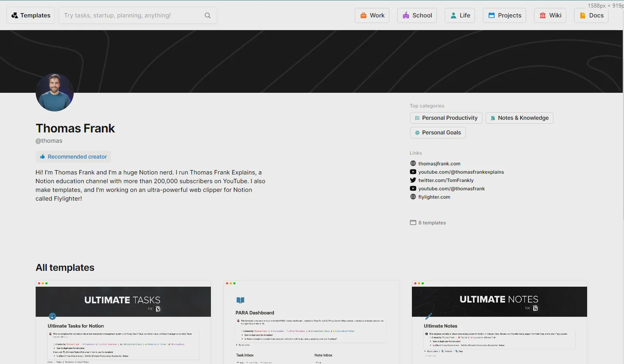Image resolution: width=624 pixels, height=364 pixels.
Task: Click the Ultimate Tasks for Notion title
Action: [76, 326]
